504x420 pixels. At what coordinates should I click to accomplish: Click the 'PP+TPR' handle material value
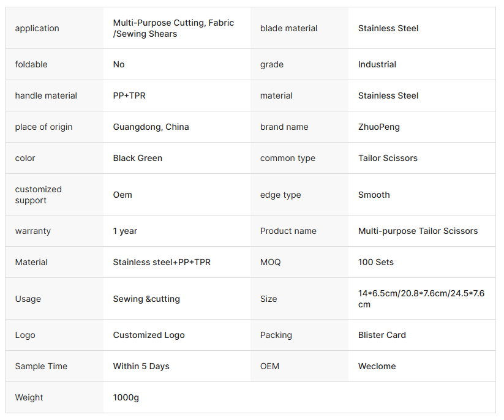[129, 96]
